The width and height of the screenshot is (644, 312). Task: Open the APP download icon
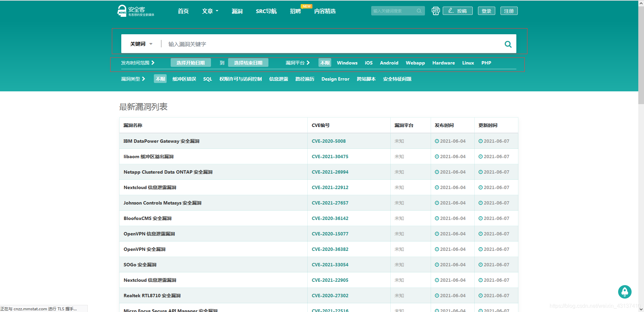click(436, 11)
